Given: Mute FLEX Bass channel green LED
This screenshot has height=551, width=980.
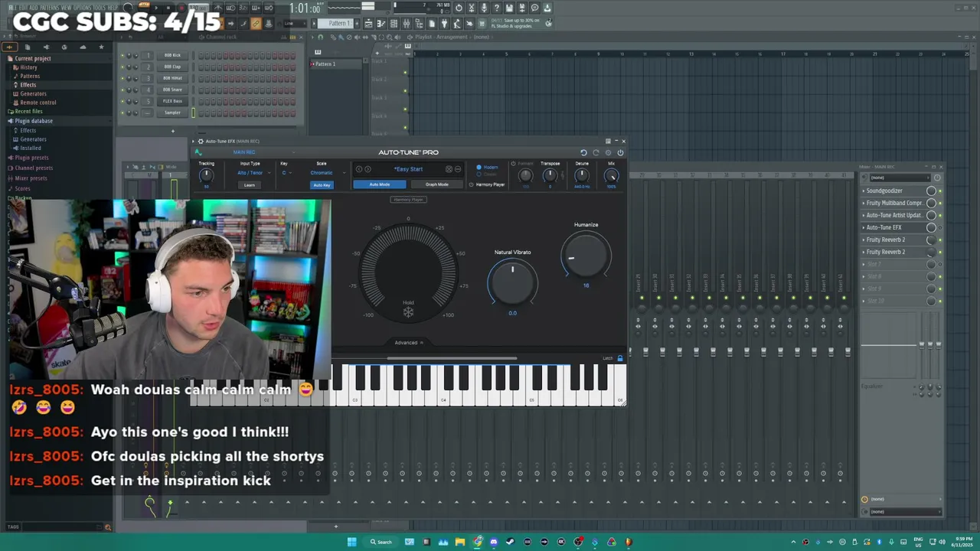Looking at the screenshot, I should point(122,101).
